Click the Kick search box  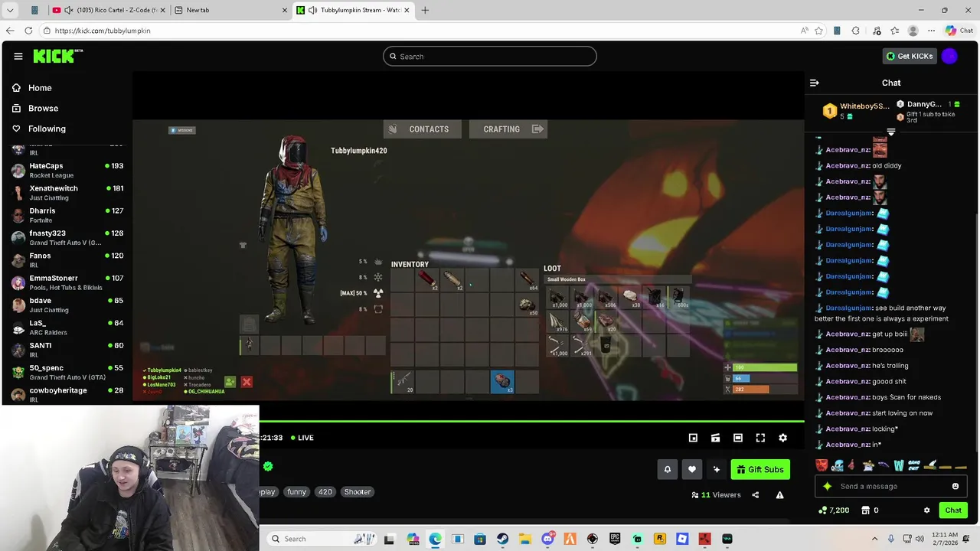tap(490, 56)
